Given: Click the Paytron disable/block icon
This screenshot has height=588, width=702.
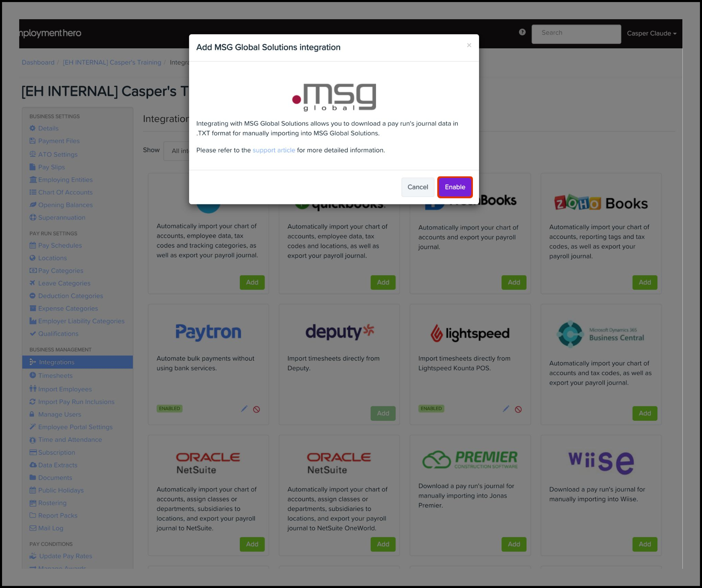Looking at the screenshot, I should pyautogui.click(x=257, y=409).
